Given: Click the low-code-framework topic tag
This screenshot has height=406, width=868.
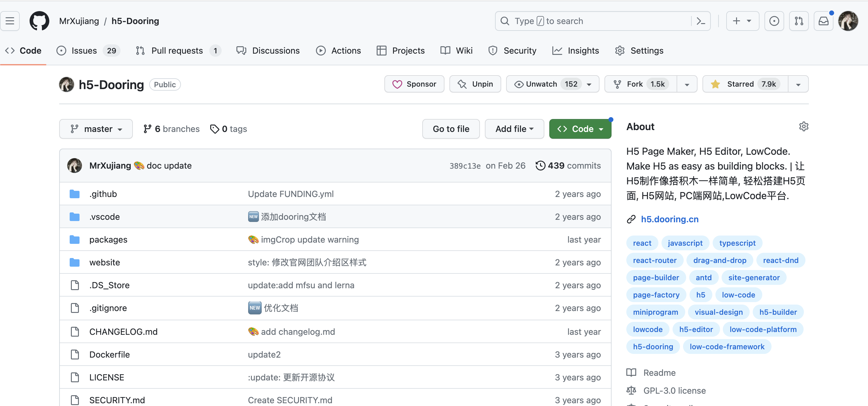Looking at the screenshot, I should click(727, 347).
